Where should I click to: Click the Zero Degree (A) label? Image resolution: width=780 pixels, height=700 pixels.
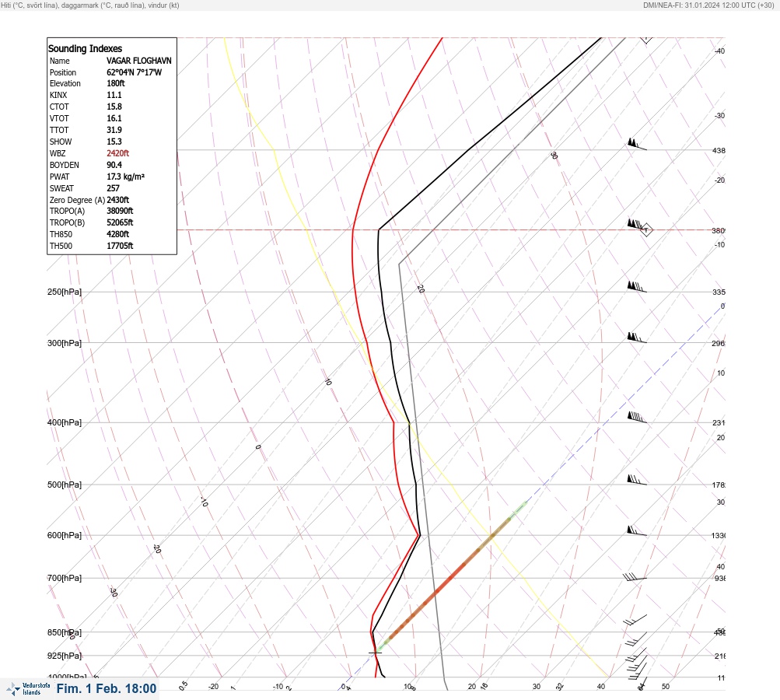(x=77, y=200)
